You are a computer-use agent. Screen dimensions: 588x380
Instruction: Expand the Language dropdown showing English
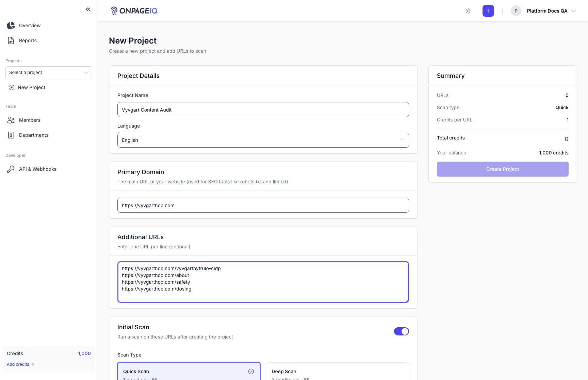[x=263, y=140]
